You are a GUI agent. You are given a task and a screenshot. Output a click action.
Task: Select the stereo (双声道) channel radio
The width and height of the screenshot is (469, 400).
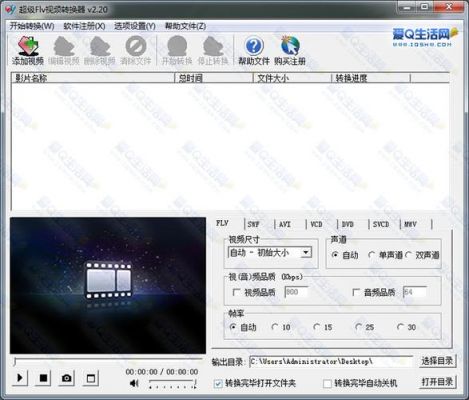[x=409, y=255]
